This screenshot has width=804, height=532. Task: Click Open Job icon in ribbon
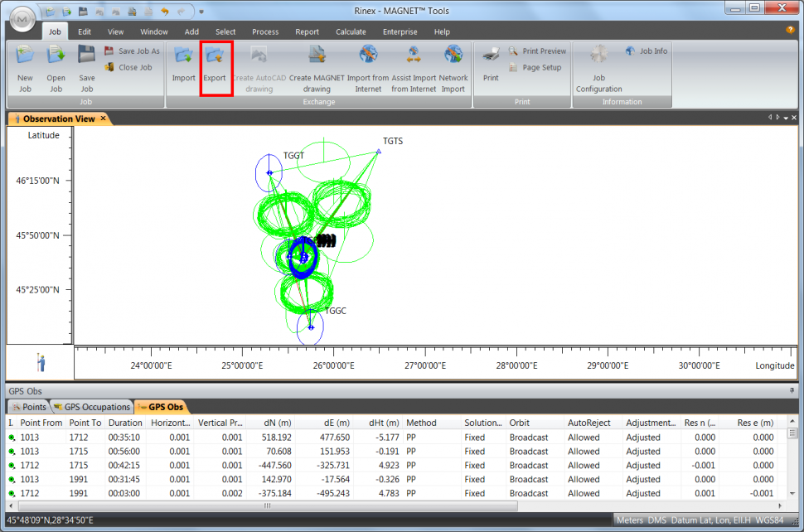(56, 55)
